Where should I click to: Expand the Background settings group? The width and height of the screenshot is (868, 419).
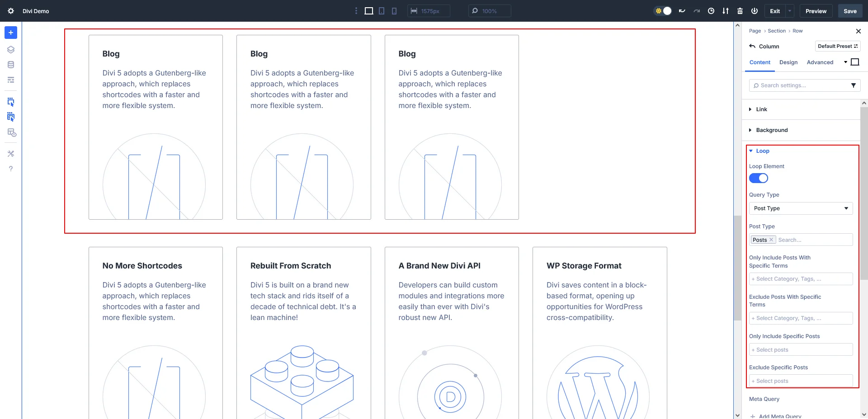pos(772,130)
